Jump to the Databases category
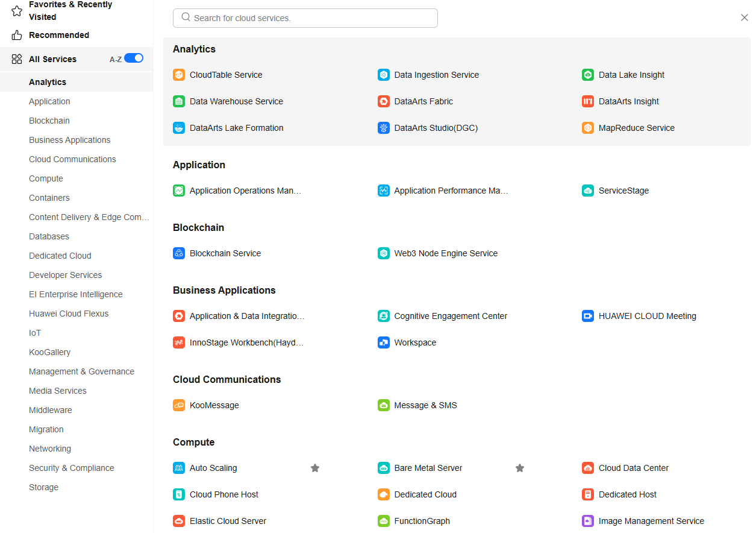 [x=49, y=236]
